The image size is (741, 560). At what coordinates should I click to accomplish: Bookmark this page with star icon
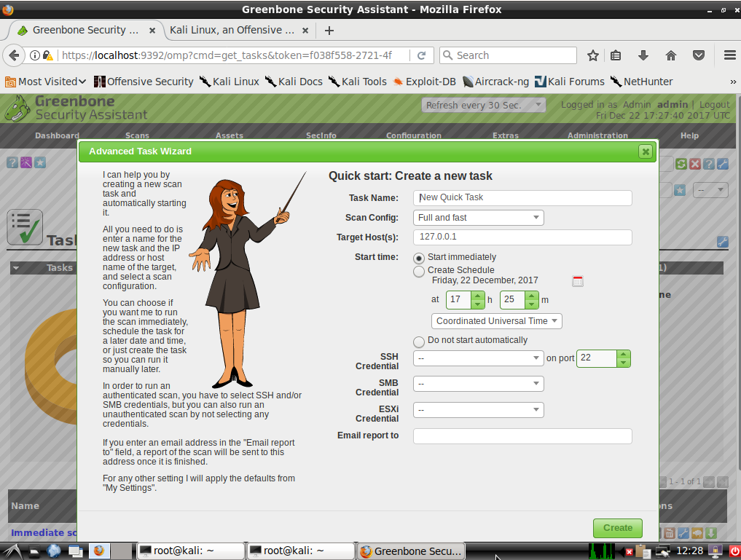coord(593,55)
